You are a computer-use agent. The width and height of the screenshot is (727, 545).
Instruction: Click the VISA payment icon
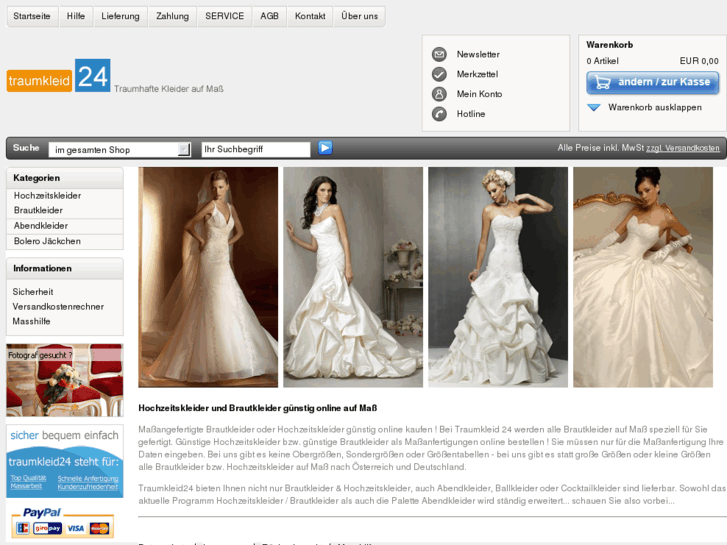click(x=76, y=528)
